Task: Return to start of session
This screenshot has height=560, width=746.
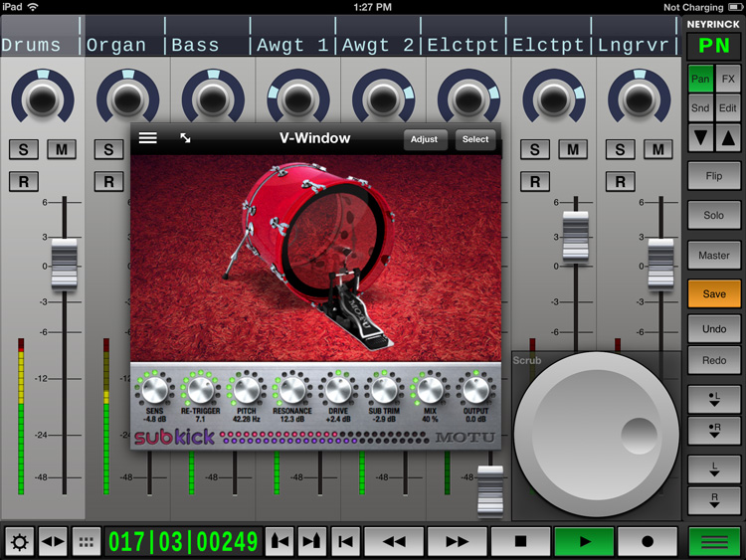Action: 346,542
